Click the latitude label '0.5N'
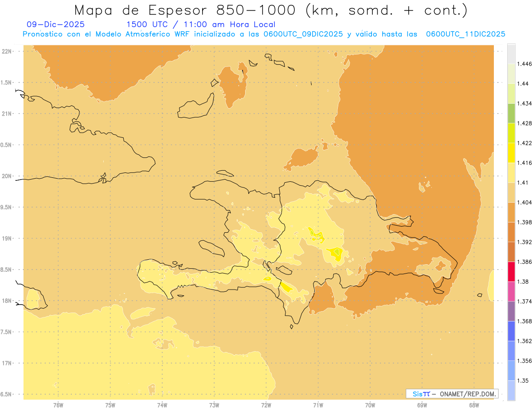The image size is (532, 411). click(x=7, y=145)
